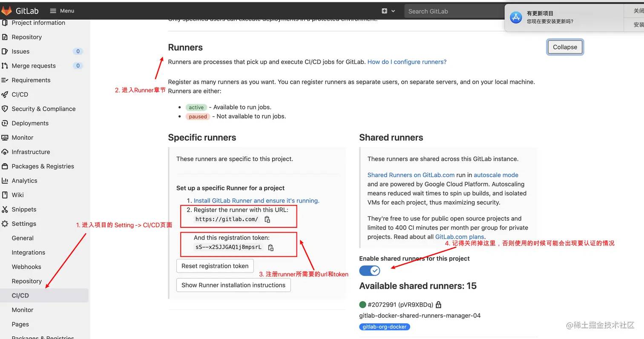Click the Packages & Registries box icon
The width and height of the screenshot is (644, 339).
(5, 167)
